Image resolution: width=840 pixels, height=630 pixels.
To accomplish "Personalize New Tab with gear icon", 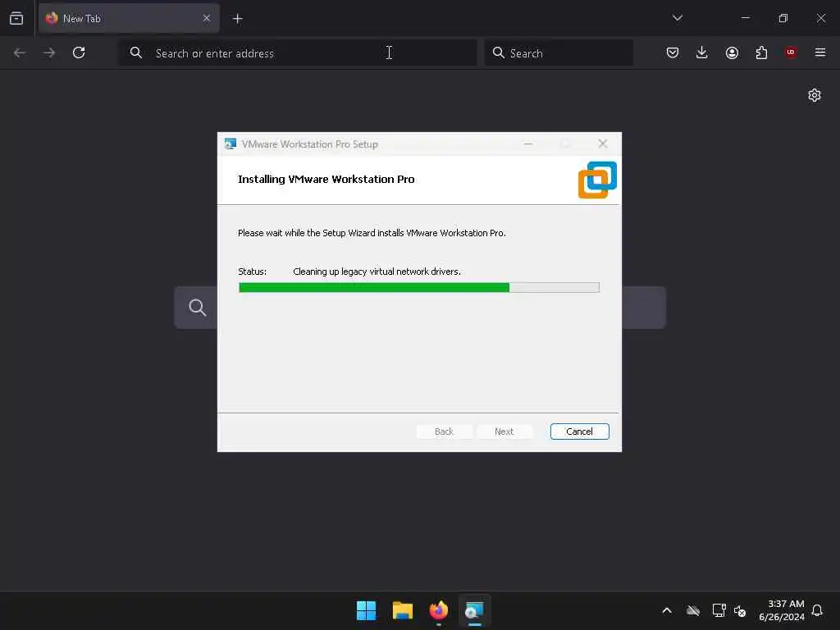I will [x=815, y=95].
